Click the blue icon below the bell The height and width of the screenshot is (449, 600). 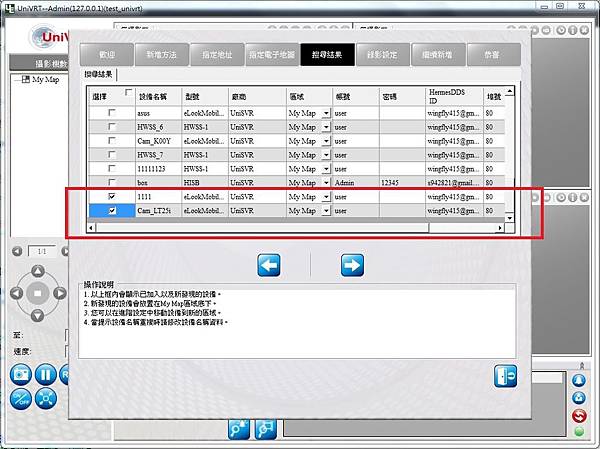(579, 398)
